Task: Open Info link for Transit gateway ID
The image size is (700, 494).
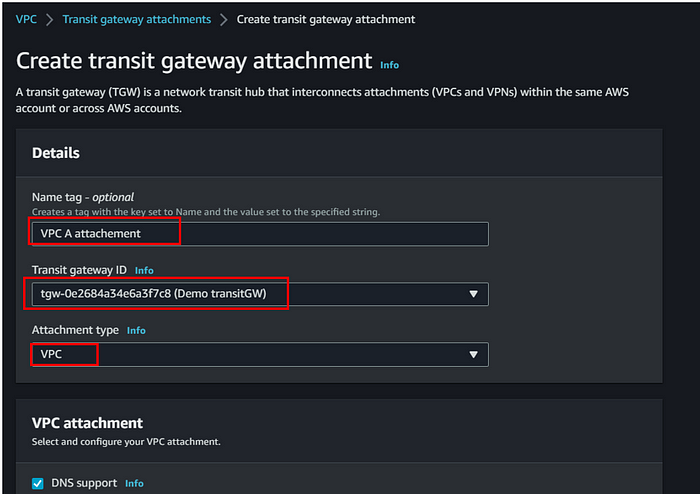Action: click(144, 270)
